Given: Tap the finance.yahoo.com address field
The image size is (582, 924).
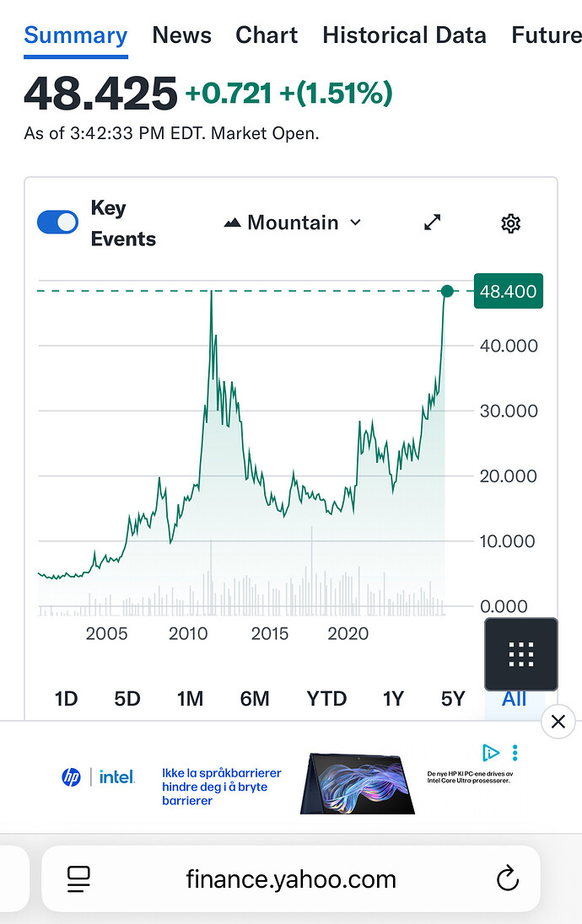Looking at the screenshot, I should [291, 880].
